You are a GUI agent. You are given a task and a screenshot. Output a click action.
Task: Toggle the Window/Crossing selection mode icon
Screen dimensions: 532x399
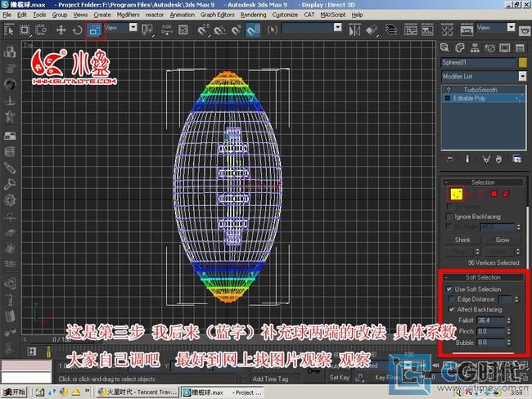(41, 30)
